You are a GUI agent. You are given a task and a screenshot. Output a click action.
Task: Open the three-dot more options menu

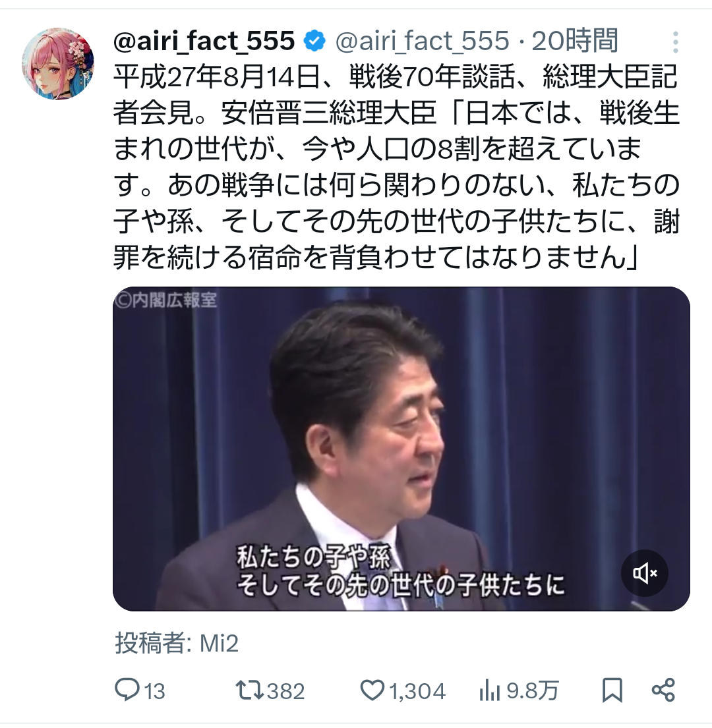click(x=675, y=42)
